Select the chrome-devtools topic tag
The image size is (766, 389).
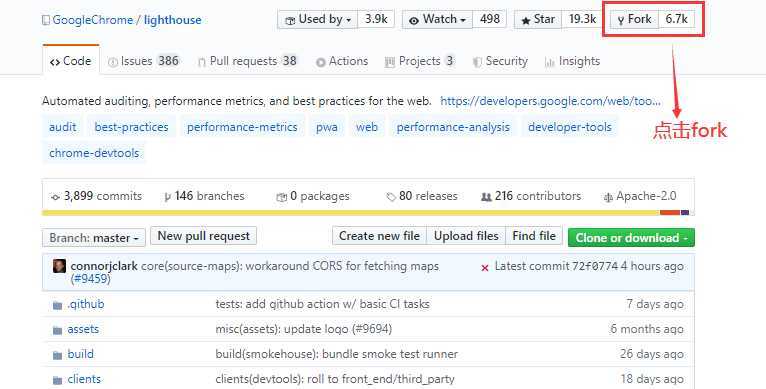coord(94,153)
